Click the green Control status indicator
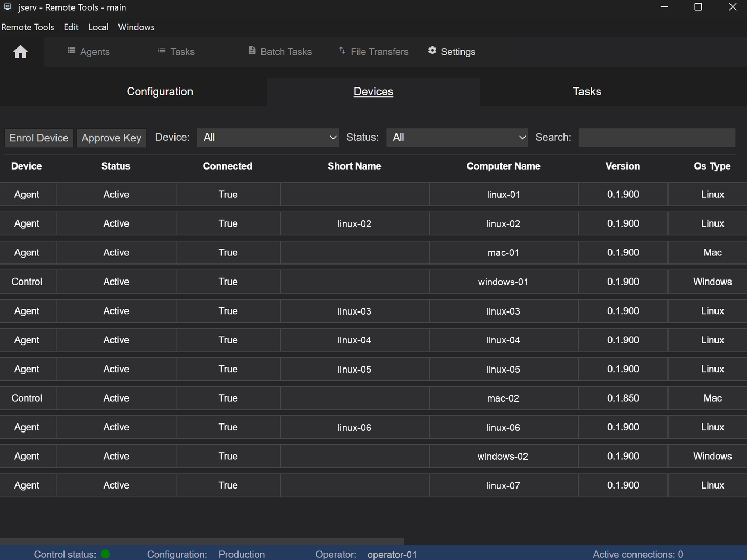The width and height of the screenshot is (747, 560). tap(106, 554)
